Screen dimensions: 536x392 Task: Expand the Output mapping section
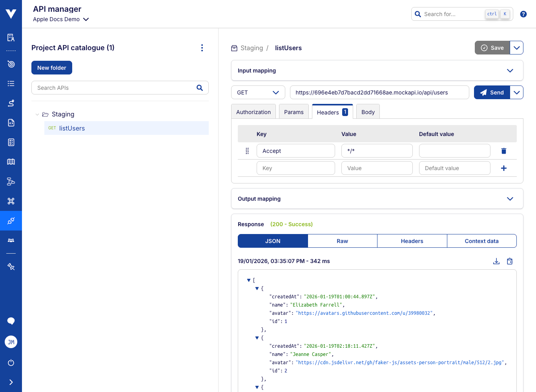pyautogui.click(x=510, y=199)
